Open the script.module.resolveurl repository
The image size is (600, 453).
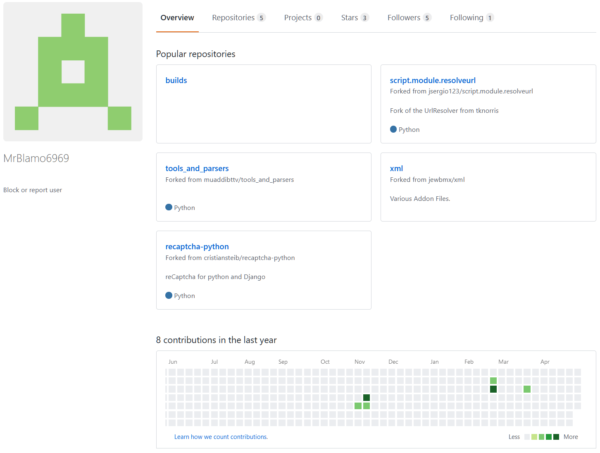[x=432, y=80]
